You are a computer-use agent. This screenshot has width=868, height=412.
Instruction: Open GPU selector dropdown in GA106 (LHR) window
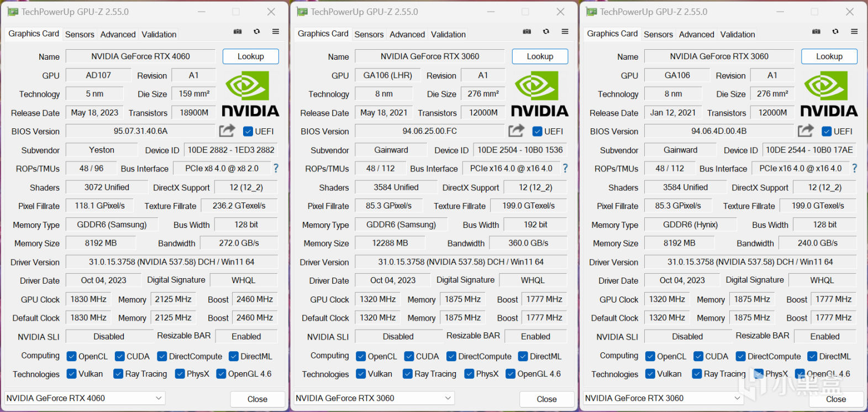tap(374, 398)
